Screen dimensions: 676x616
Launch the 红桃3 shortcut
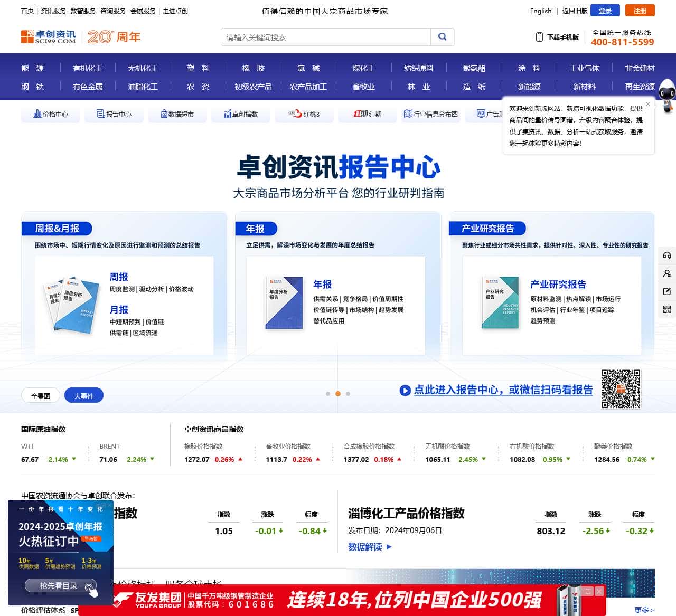tap(304, 114)
